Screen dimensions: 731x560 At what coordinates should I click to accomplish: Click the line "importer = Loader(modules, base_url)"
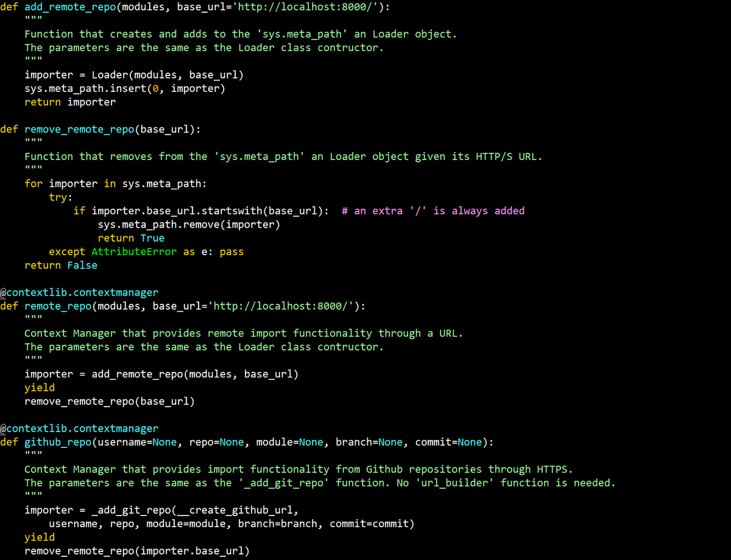coord(134,75)
